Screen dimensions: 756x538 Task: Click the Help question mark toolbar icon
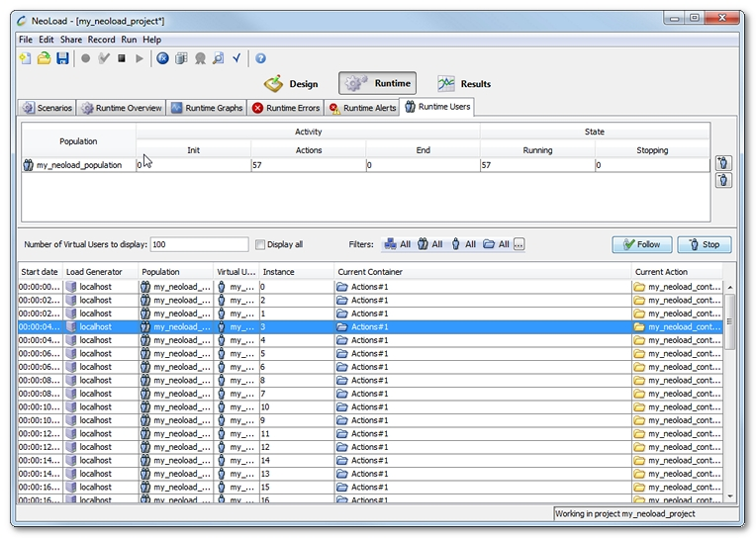click(260, 59)
